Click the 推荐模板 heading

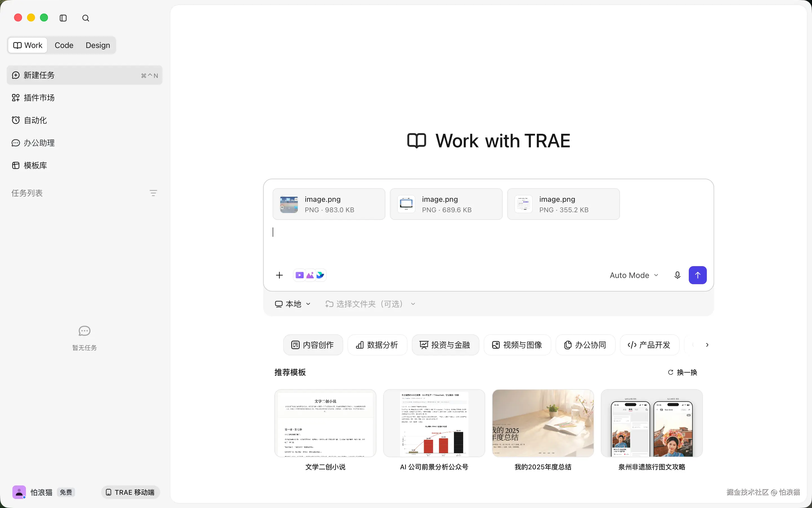point(290,372)
